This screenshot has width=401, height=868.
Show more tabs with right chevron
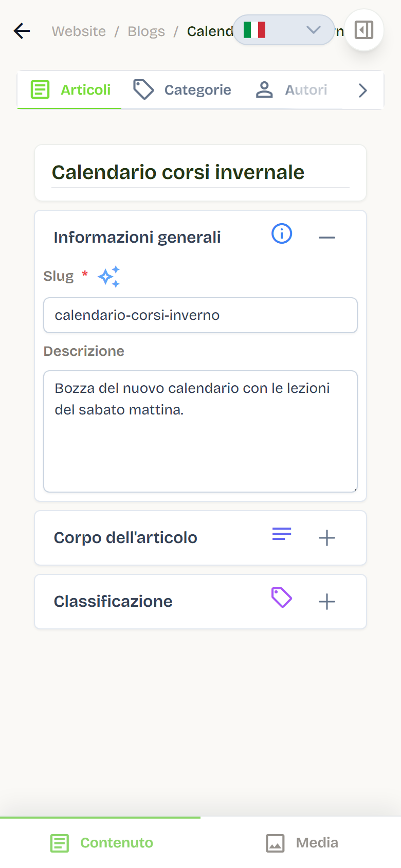pos(363,91)
